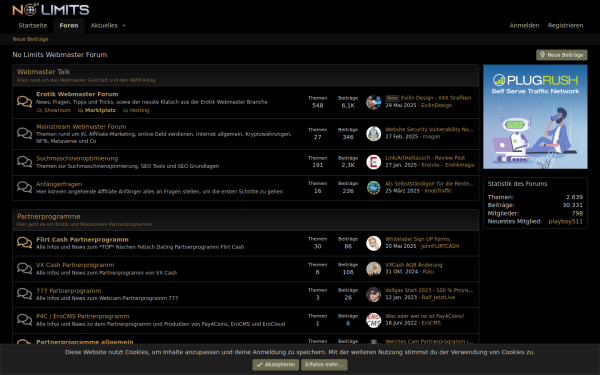Screen dimensions: 600x375
Task: Open latest post Link/Artikeltausch - Review Post
Action: (x=425, y=158)
